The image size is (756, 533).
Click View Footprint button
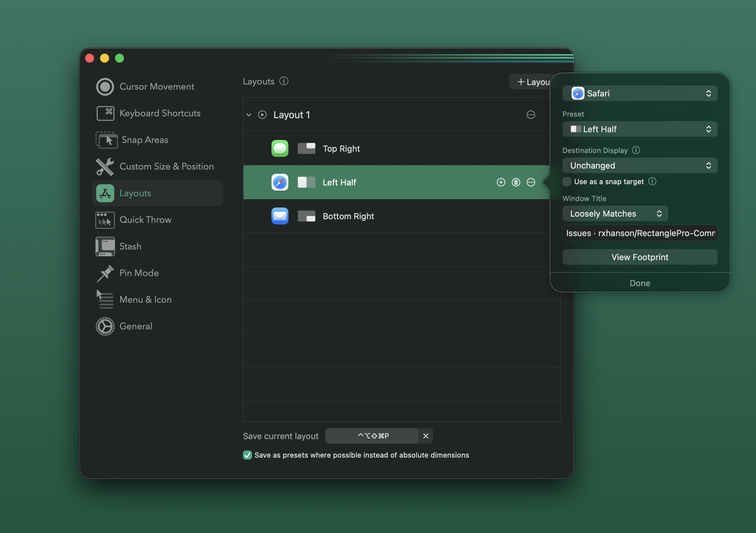pyautogui.click(x=640, y=257)
